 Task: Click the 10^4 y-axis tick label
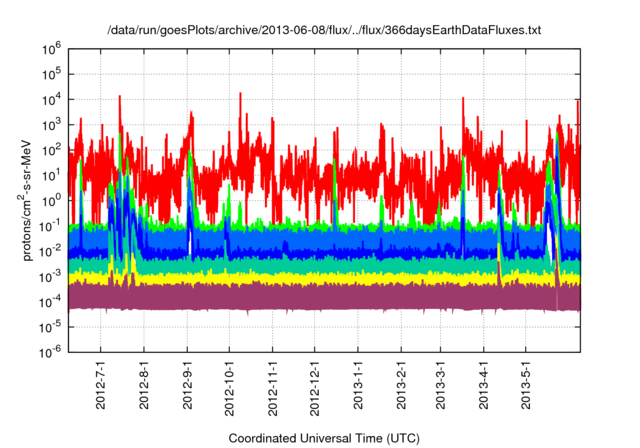point(51,99)
